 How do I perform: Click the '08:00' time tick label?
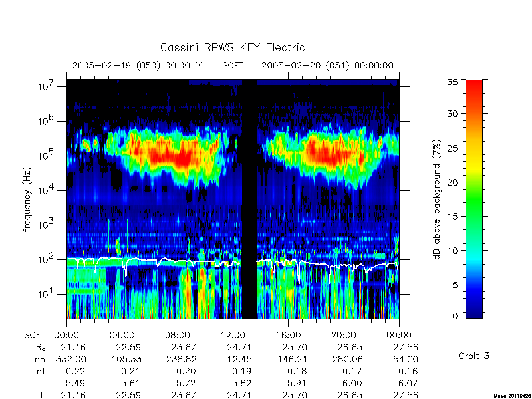pyautogui.click(x=178, y=335)
